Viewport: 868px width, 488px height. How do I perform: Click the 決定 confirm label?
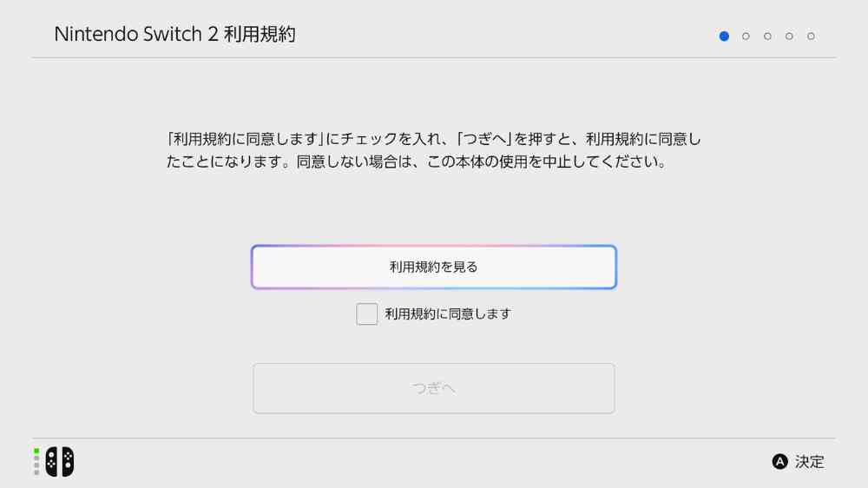810,462
